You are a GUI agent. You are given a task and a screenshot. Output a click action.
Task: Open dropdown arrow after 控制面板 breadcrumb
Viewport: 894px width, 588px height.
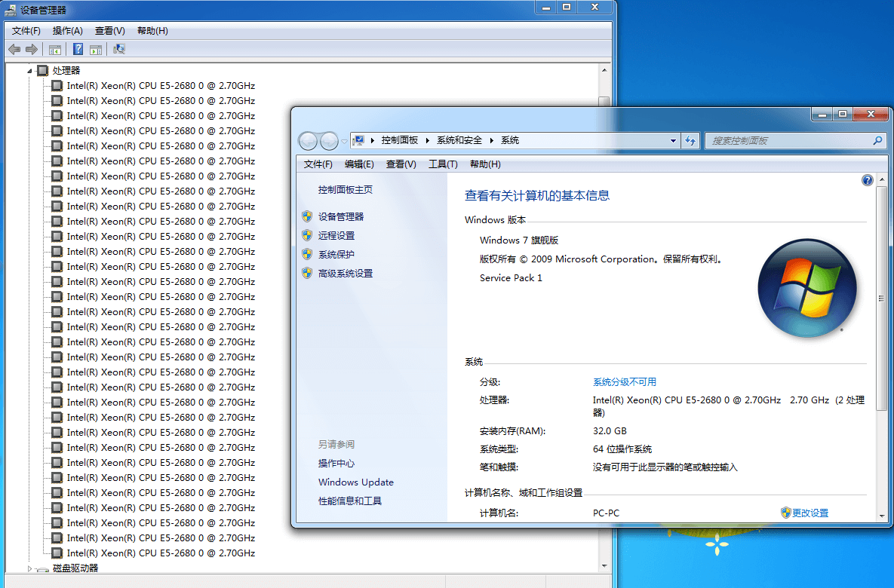427,140
